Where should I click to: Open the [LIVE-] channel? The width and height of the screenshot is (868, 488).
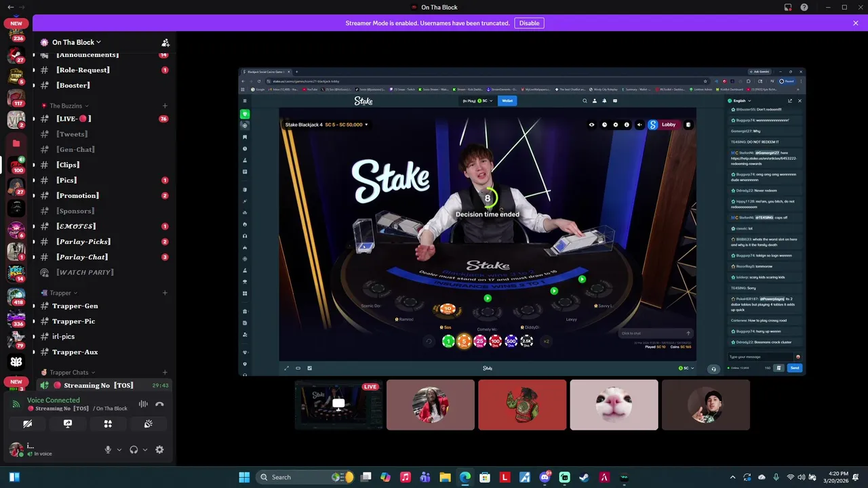click(104, 119)
